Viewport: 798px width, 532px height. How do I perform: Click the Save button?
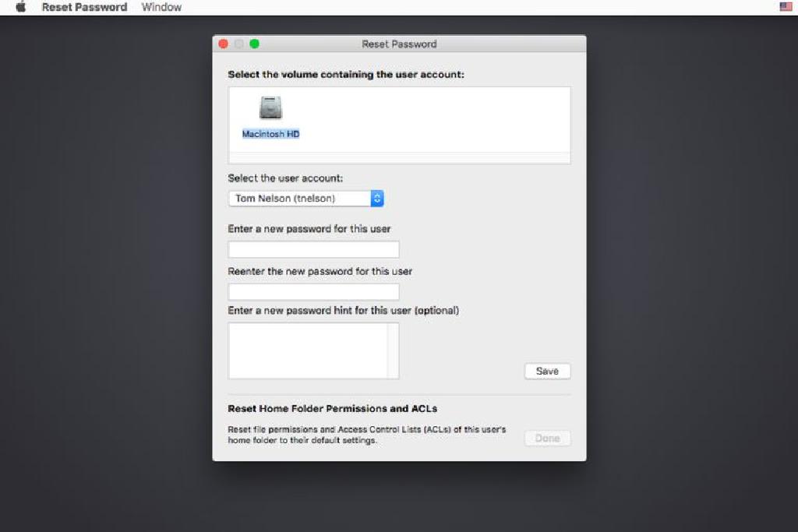[x=547, y=372]
